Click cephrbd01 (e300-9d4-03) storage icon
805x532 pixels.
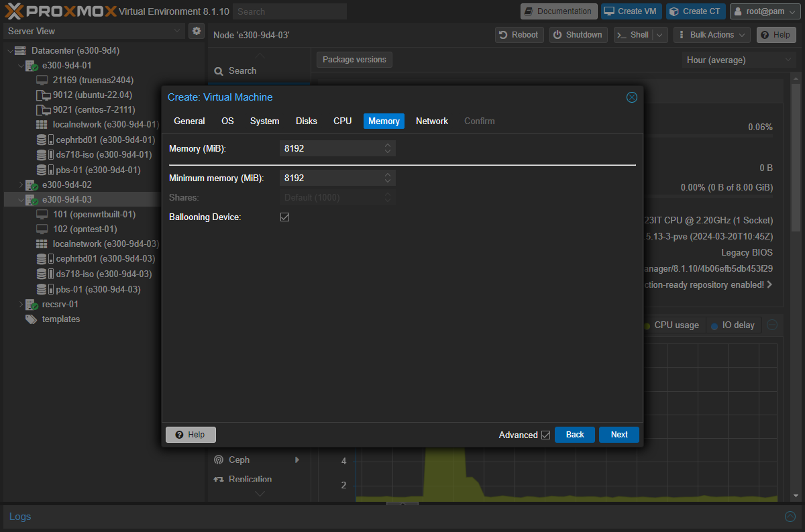point(44,258)
